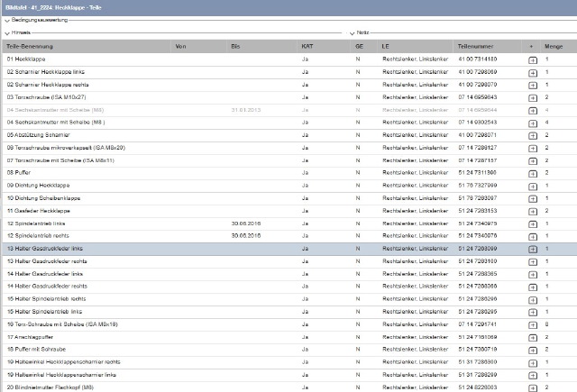This screenshot has height=392, width=577.
Task: Select row 01 Heckklappe
Action: 289,59
